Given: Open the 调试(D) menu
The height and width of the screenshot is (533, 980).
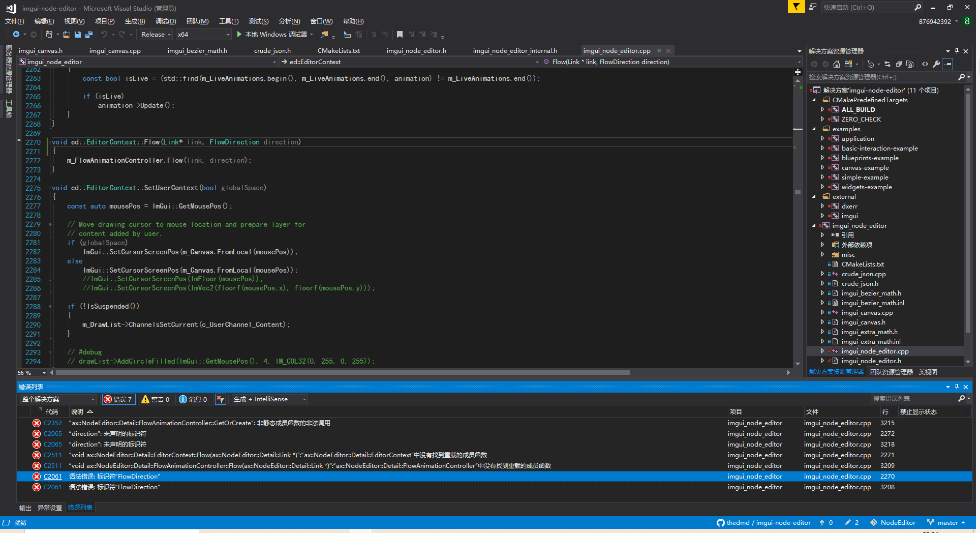Looking at the screenshot, I should pos(166,21).
